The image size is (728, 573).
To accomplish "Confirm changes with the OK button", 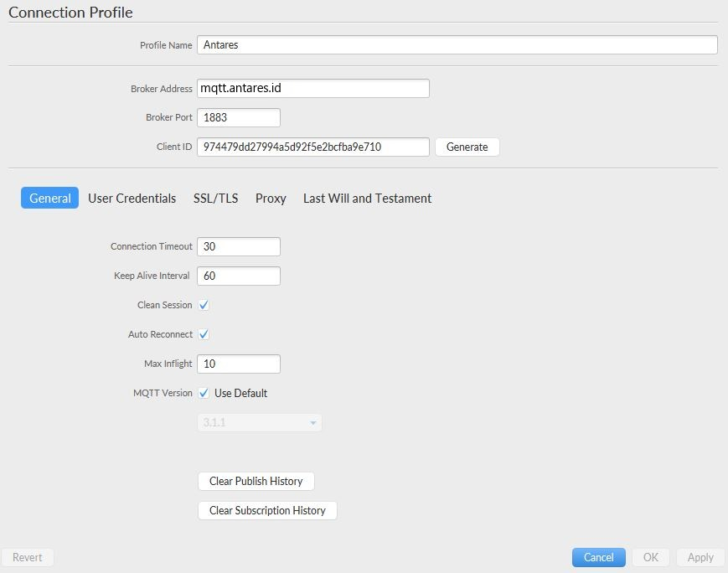I will (x=650, y=557).
